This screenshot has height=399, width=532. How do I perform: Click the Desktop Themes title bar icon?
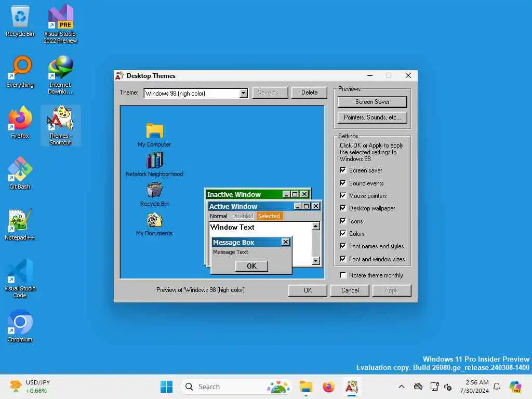(x=119, y=76)
